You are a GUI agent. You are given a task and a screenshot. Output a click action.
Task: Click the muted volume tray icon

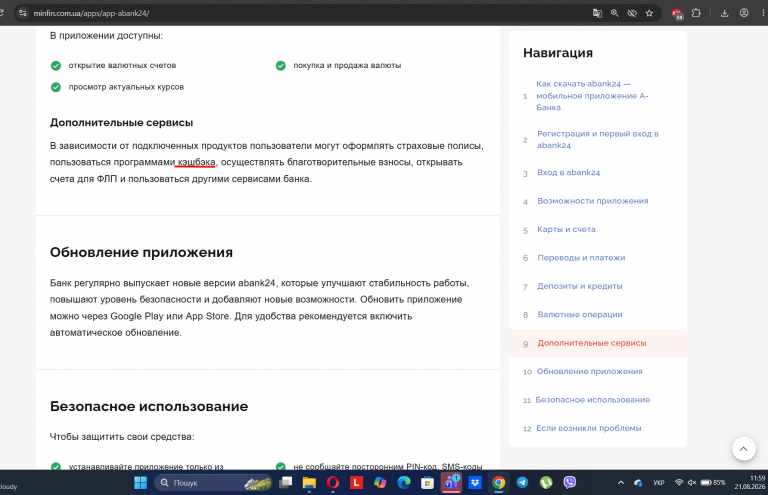pos(692,482)
